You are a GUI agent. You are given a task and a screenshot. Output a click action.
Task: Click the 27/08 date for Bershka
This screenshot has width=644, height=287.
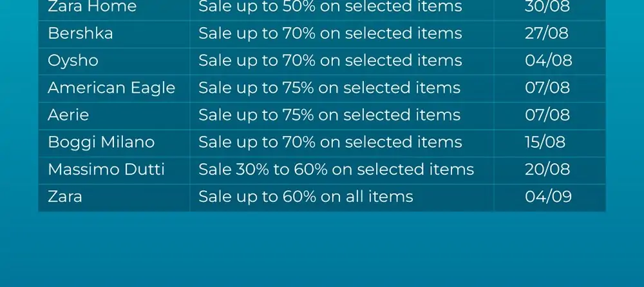pos(547,34)
